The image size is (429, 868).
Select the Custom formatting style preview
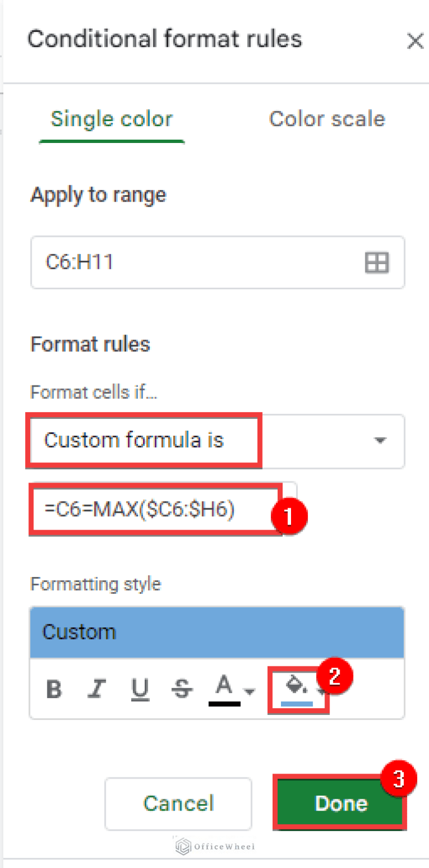[217, 632]
